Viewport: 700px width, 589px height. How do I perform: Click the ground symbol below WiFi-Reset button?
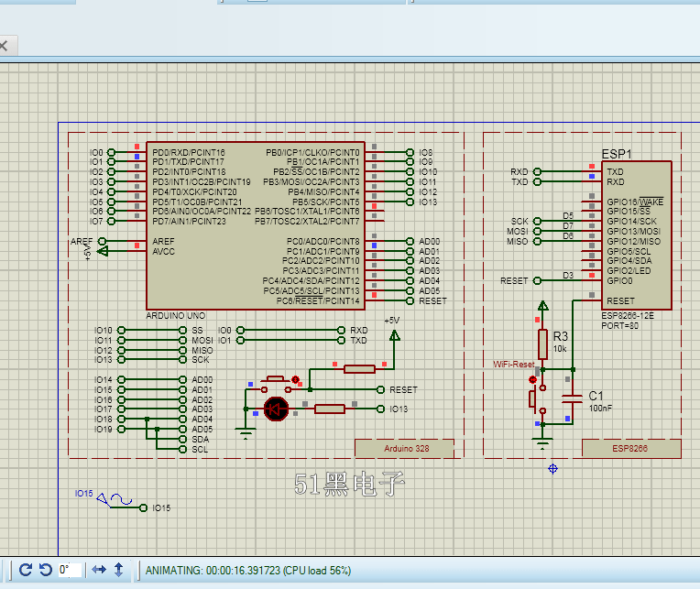coord(542,443)
